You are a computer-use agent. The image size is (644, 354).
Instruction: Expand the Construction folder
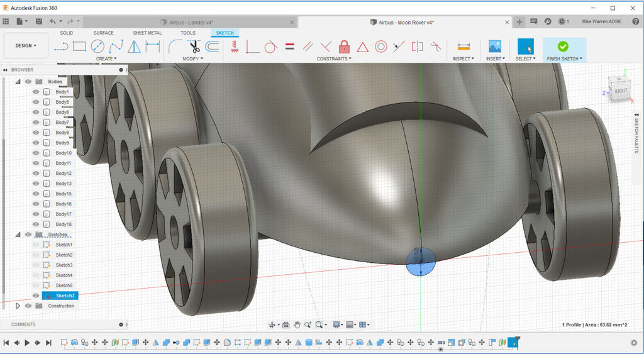[x=18, y=306]
